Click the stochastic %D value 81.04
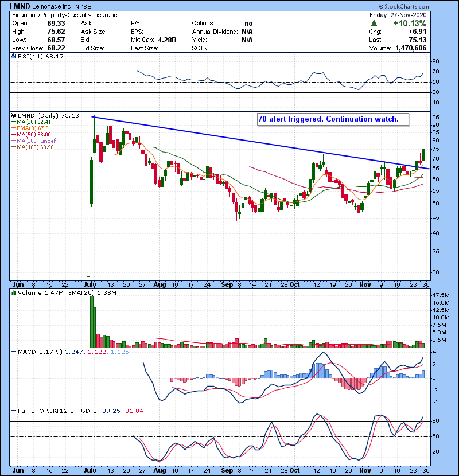This screenshot has height=476, width=459. click(x=134, y=411)
